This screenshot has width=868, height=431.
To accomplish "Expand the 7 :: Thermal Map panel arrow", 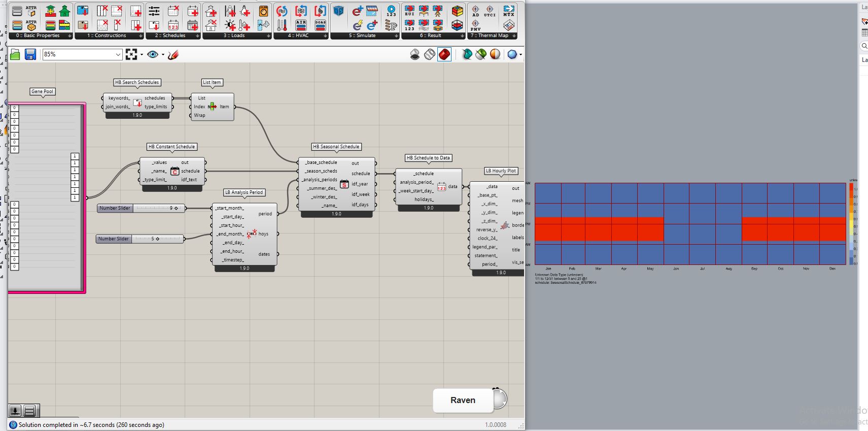I will [514, 36].
